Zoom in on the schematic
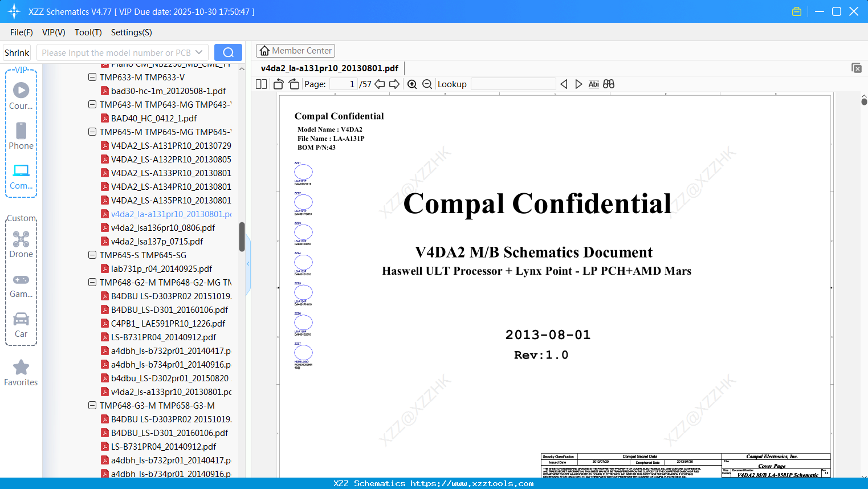868x489 pixels. click(x=412, y=84)
